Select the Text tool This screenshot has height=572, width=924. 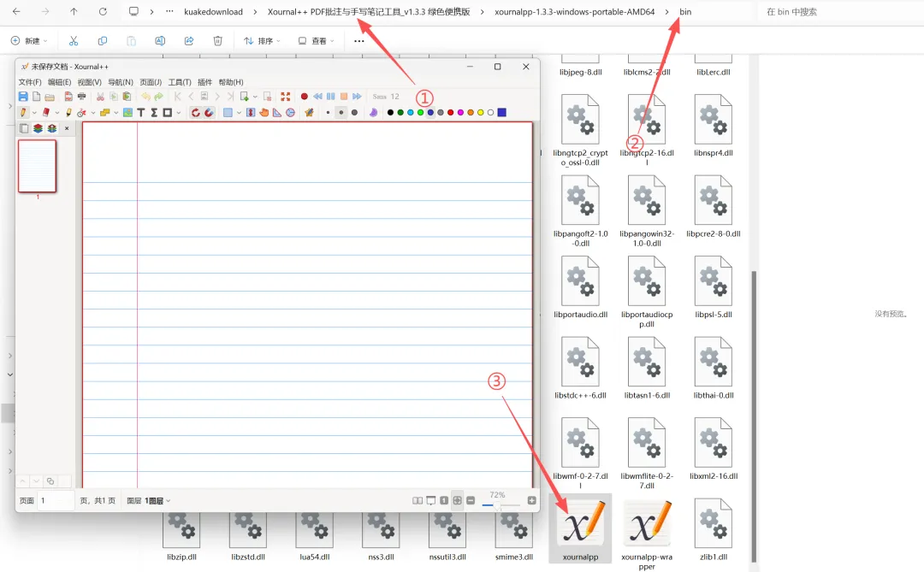point(141,112)
